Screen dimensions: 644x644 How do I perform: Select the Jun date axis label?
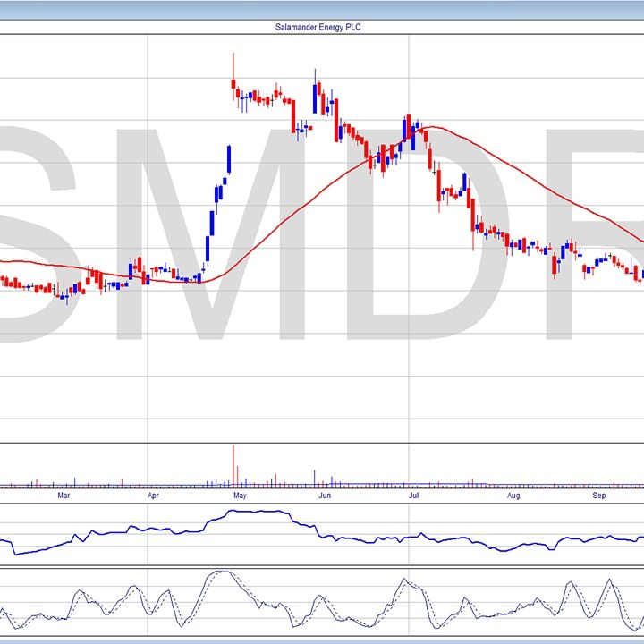[325, 495]
